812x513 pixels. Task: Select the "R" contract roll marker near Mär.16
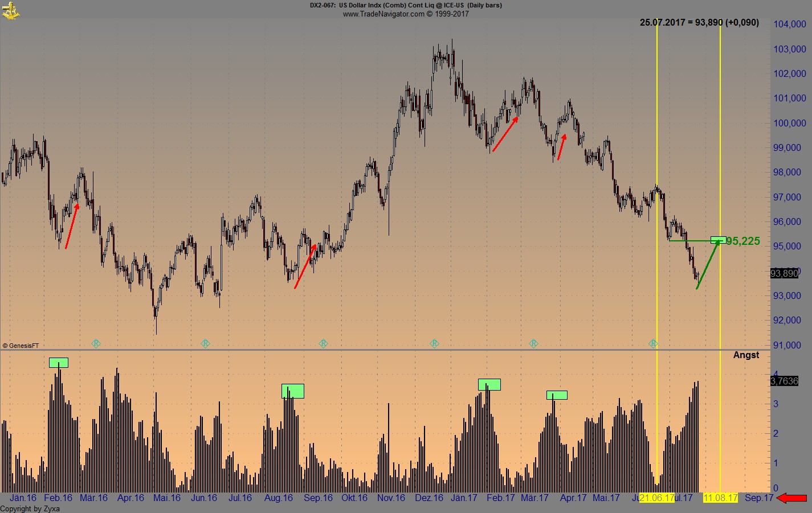click(x=97, y=343)
